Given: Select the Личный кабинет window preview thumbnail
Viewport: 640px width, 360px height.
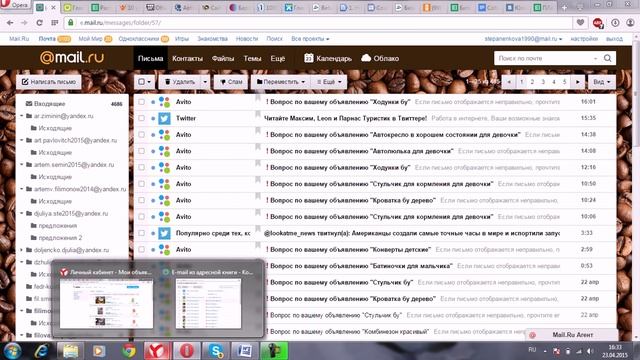Looking at the screenshot, I should pyautogui.click(x=106, y=304).
